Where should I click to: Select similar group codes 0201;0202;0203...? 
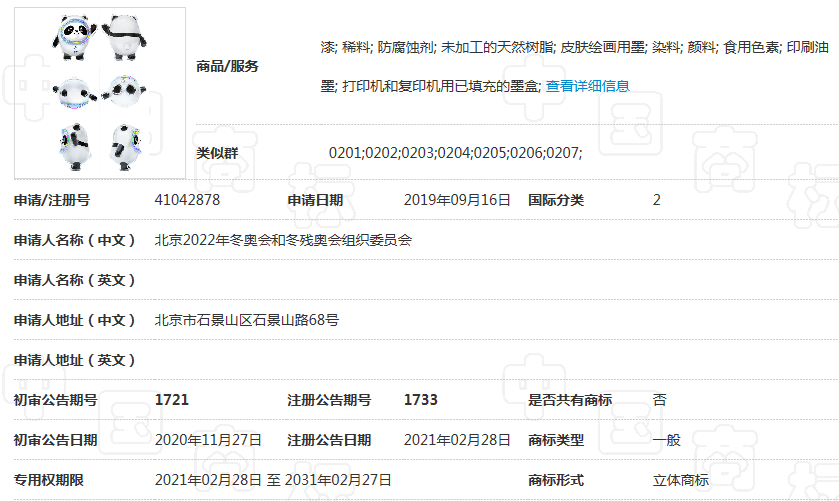coord(382,153)
